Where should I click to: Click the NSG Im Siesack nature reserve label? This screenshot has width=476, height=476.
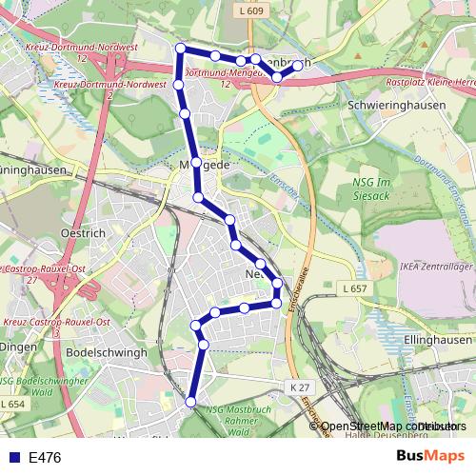coord(371,189)
